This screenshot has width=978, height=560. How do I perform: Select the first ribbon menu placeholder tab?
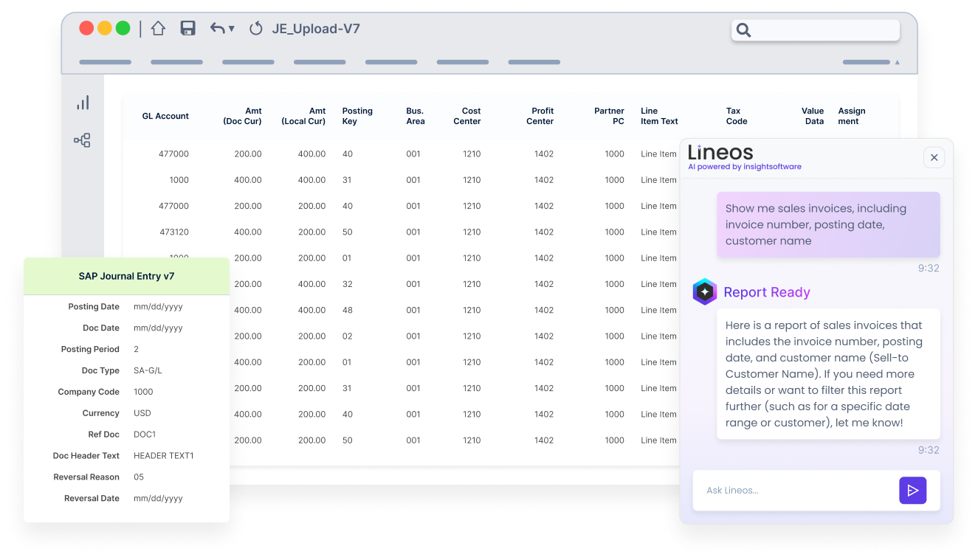[105, 62]
